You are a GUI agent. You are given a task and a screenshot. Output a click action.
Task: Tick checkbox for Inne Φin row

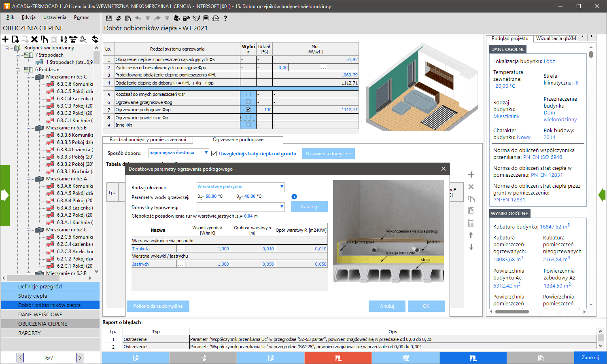(x=248, y=125)
